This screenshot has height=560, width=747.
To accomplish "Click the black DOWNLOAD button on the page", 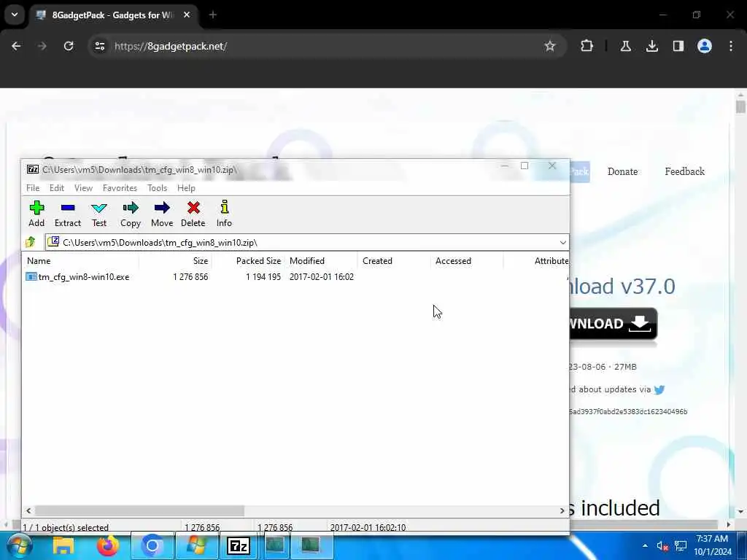I will [x=613, y=324].
